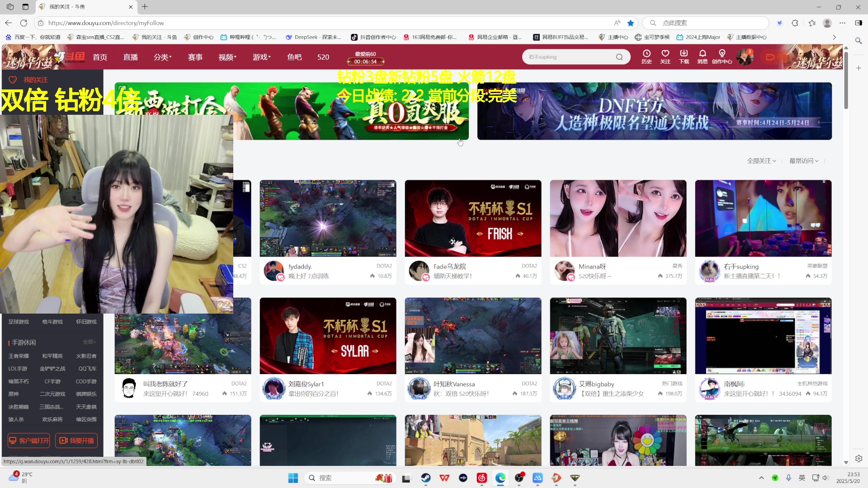
Task: Open the 鱼吧 nav tab
Action: tap(294, 57)
